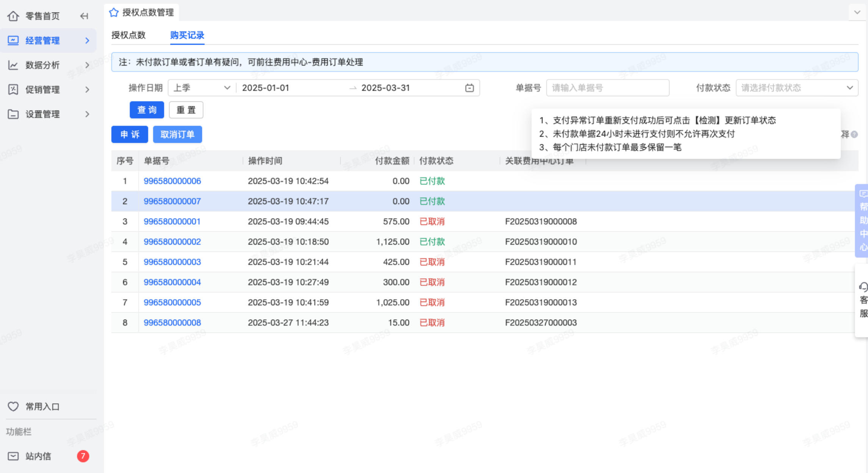Open order 996580000003 link
Screen dimensions: 868x473
[x=172, y=262]
